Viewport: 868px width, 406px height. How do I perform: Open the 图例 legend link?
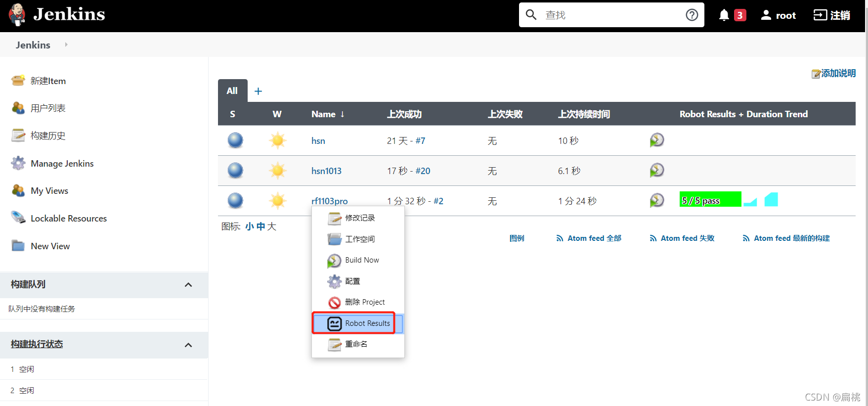(x=517, y=238)
